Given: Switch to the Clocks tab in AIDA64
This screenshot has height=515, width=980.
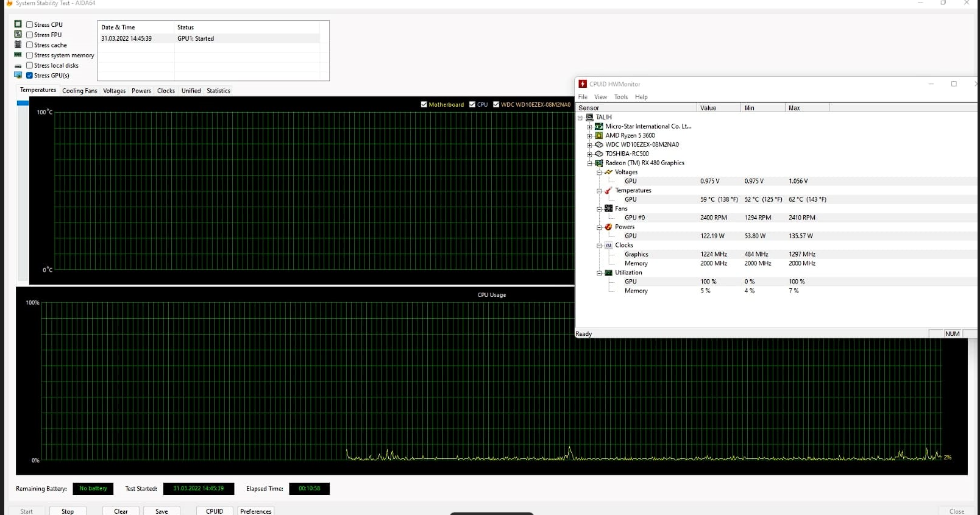Looking at the screenshot, I should coord(166,91).
